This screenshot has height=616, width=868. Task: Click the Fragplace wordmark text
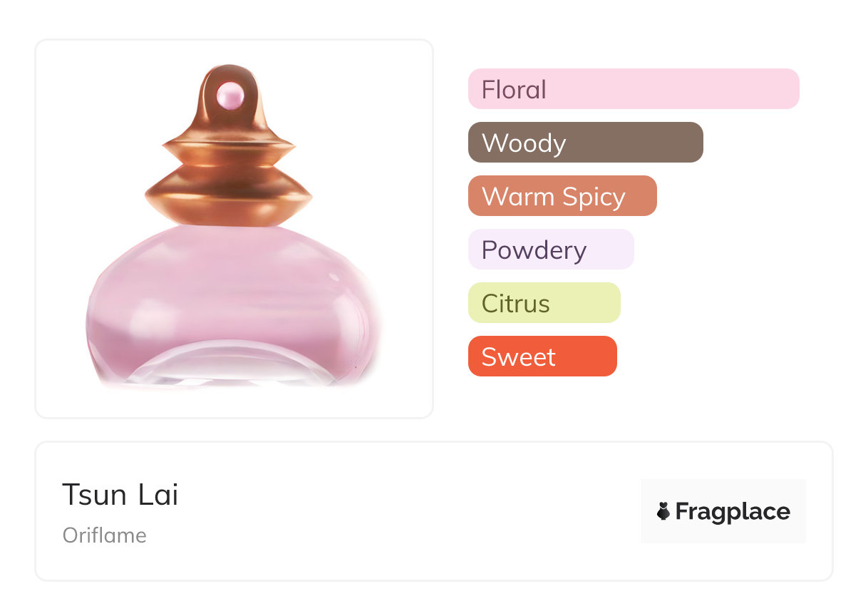(x=733, y=511)
